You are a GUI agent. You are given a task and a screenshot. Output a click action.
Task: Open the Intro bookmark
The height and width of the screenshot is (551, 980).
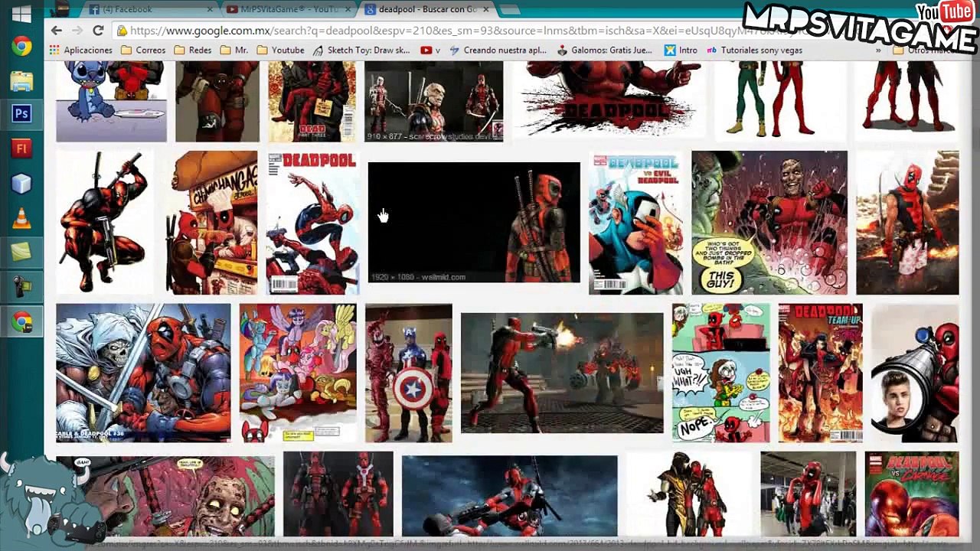pos(681,50)
